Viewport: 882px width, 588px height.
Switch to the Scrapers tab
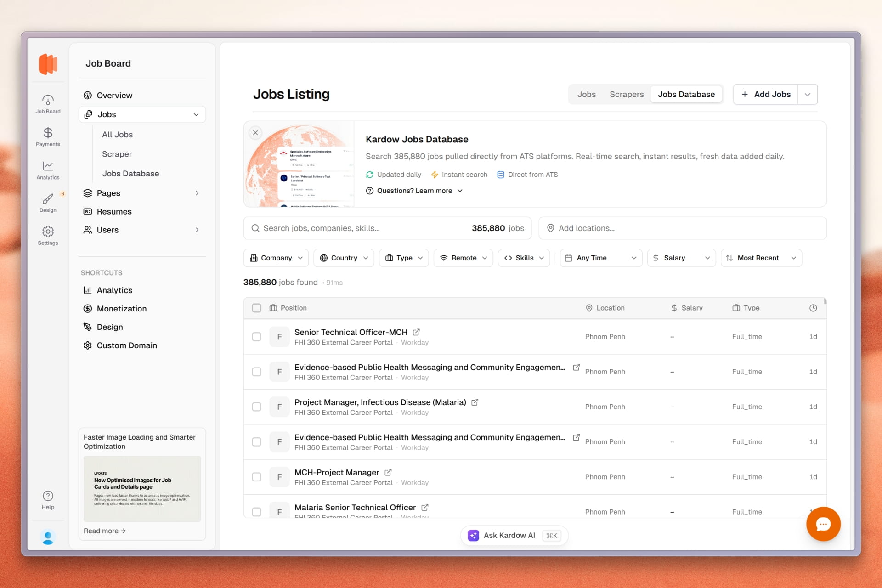[627, 94]
